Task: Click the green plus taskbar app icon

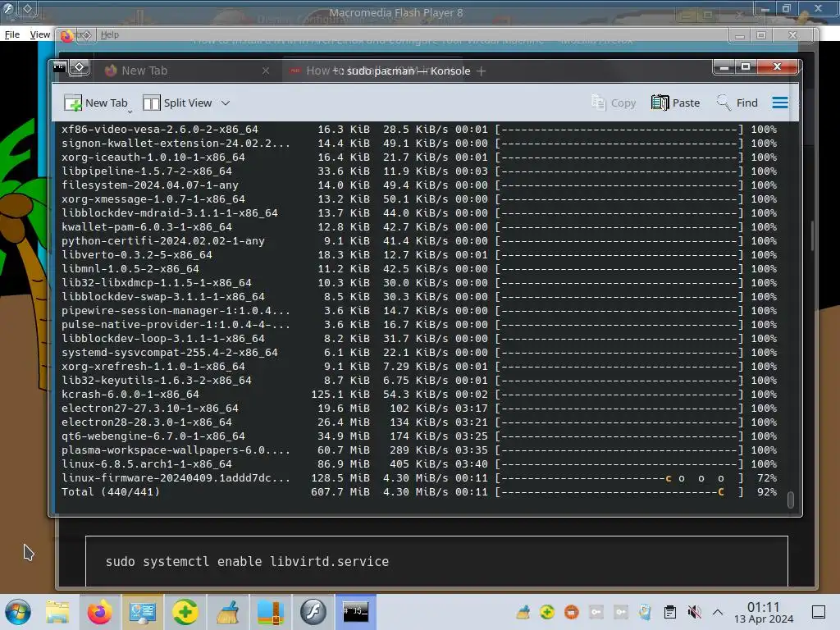Action: pos(185,612)
